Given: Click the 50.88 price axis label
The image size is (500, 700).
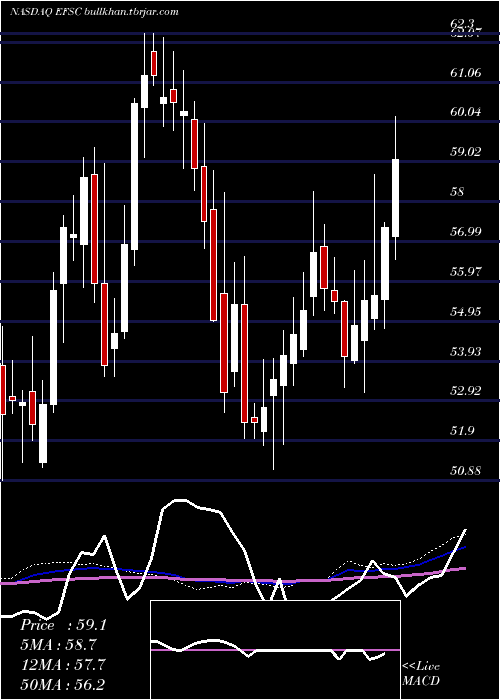Looking at the screenshot, I should point(466,471).
